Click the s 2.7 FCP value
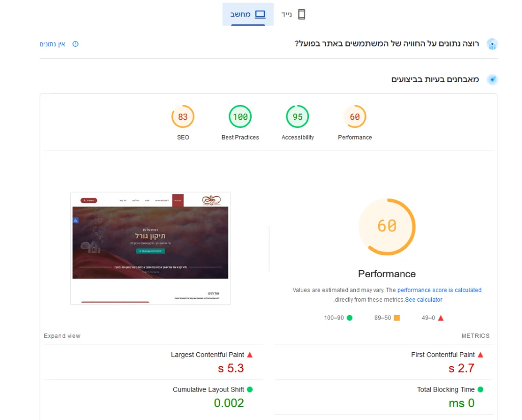522x420 pixels. click(x=461, y=369)
